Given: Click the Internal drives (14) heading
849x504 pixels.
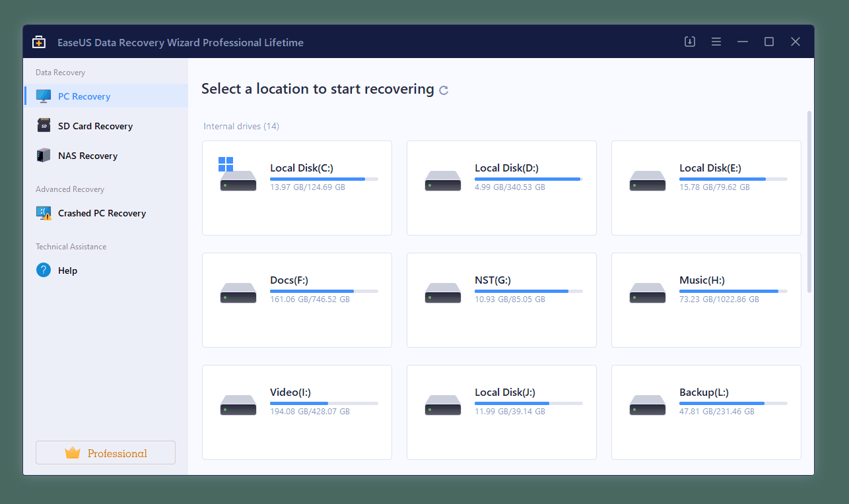Looking at the screenshot, I should 241,126.
